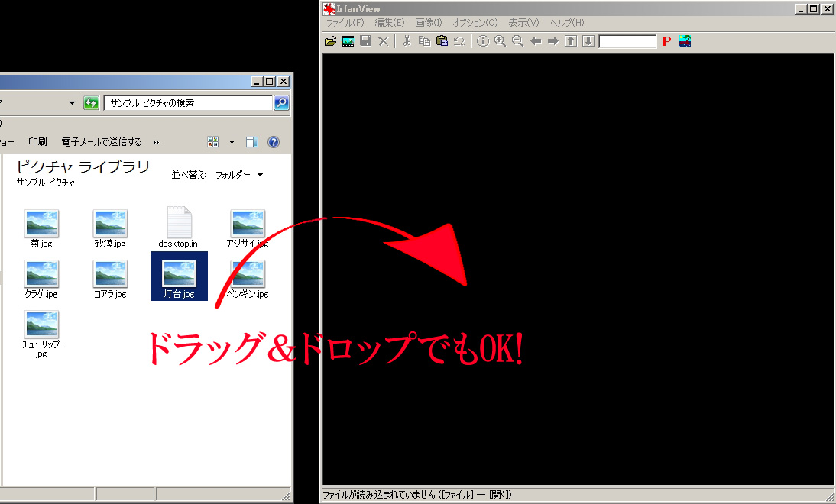
Task: Click the search magnifier button in Explorer
Action: pos(281,103)
